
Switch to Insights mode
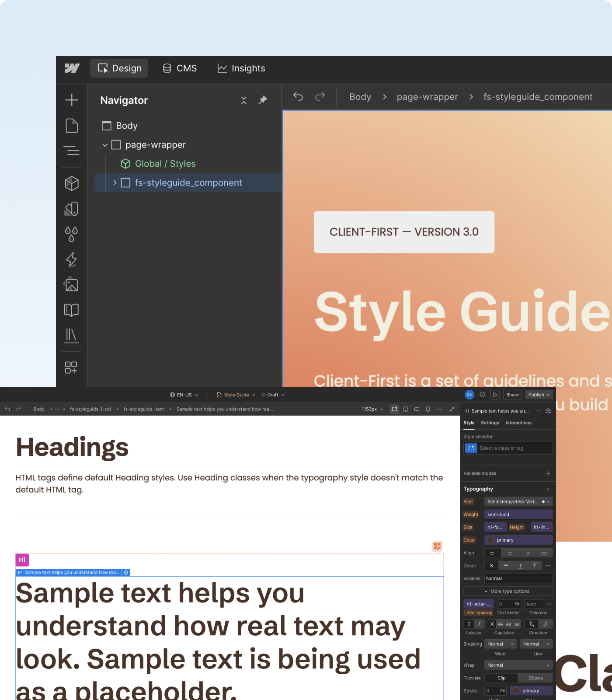pyautogui.click(x=241, y=68)
